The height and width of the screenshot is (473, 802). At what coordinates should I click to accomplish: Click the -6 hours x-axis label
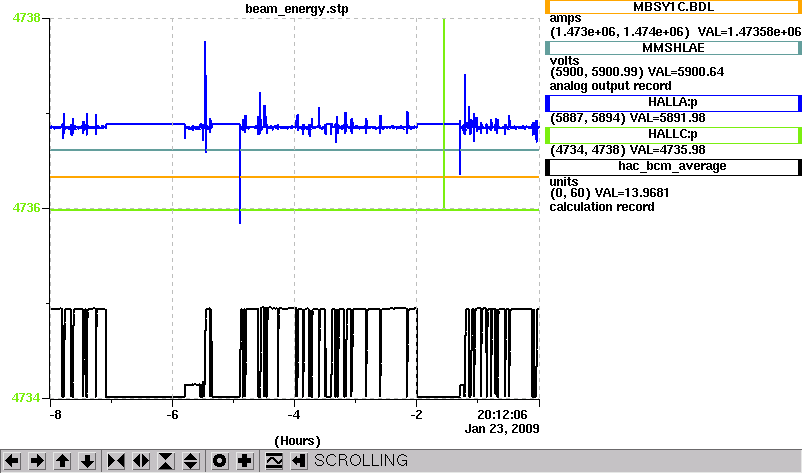click(172, 415)
